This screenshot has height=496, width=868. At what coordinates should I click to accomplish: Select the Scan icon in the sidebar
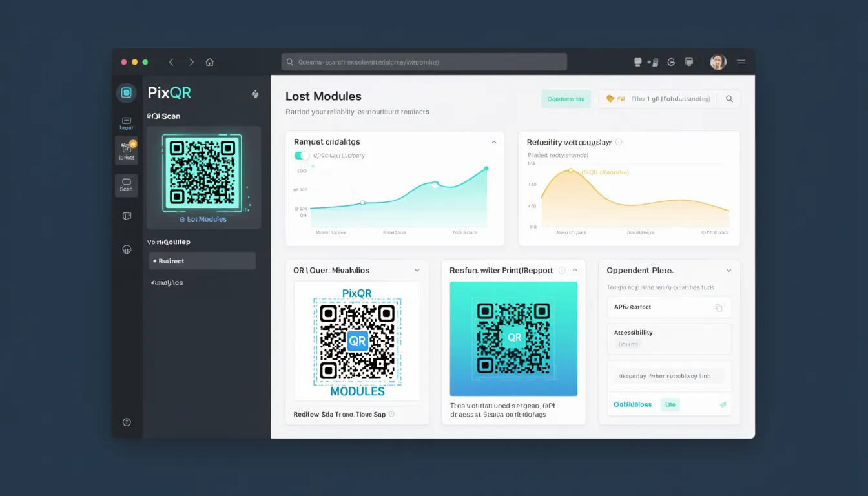pyautogui.click(x=127, y=185)
